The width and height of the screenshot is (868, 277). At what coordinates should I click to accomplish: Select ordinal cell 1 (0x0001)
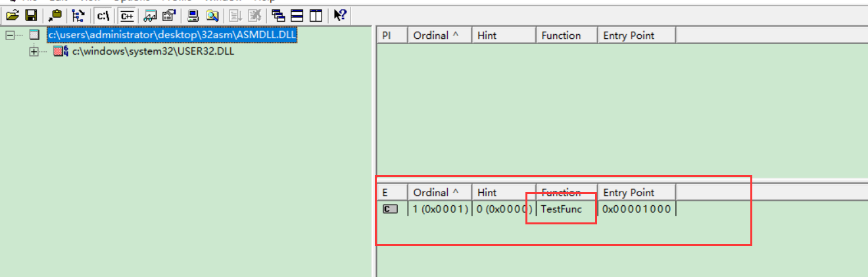[x=440, y=209]
